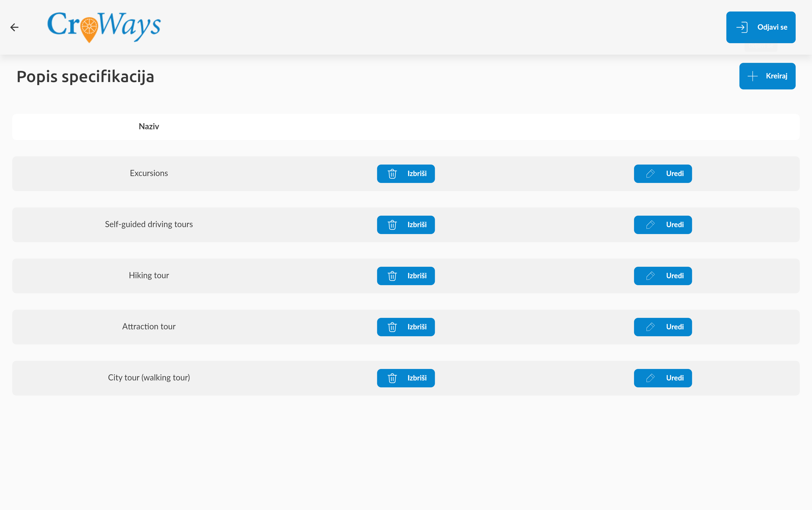
Task: Select the Hiking tour name text
Action: click(149, 276)
